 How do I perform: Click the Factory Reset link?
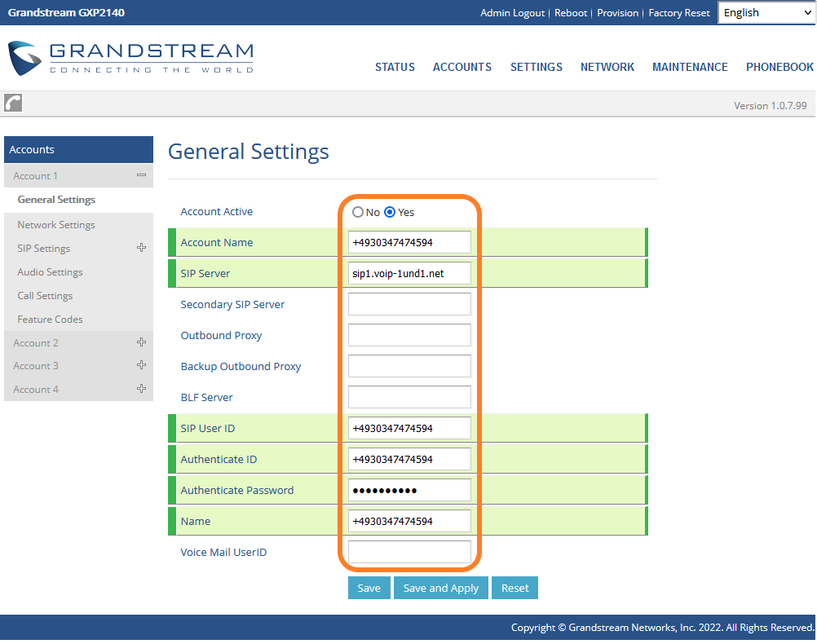679,13
